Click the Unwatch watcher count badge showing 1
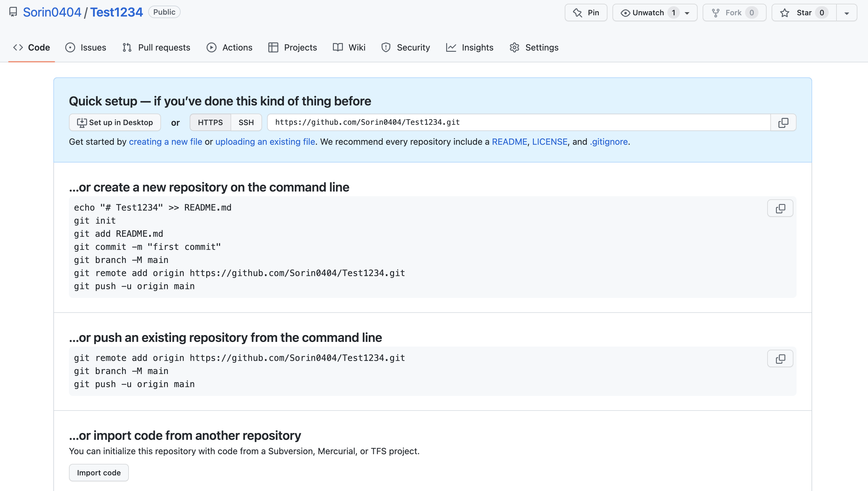868x491 pixels. (673, 13)
